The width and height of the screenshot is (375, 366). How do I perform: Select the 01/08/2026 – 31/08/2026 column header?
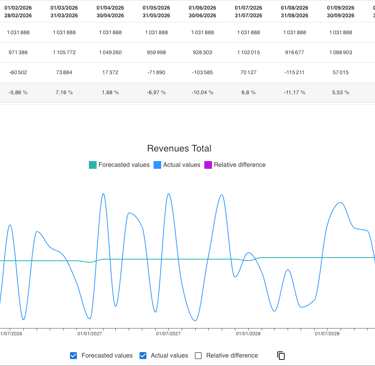[x=294, y=12]
